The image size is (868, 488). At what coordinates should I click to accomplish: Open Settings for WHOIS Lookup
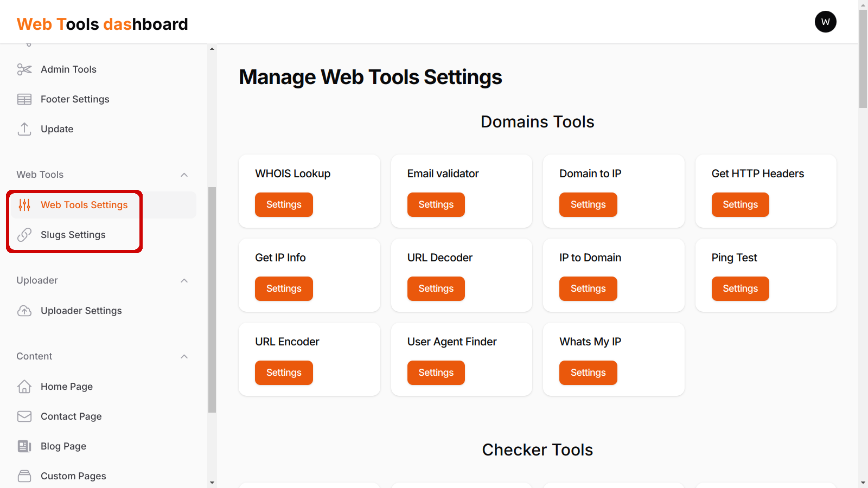point(284,204)
